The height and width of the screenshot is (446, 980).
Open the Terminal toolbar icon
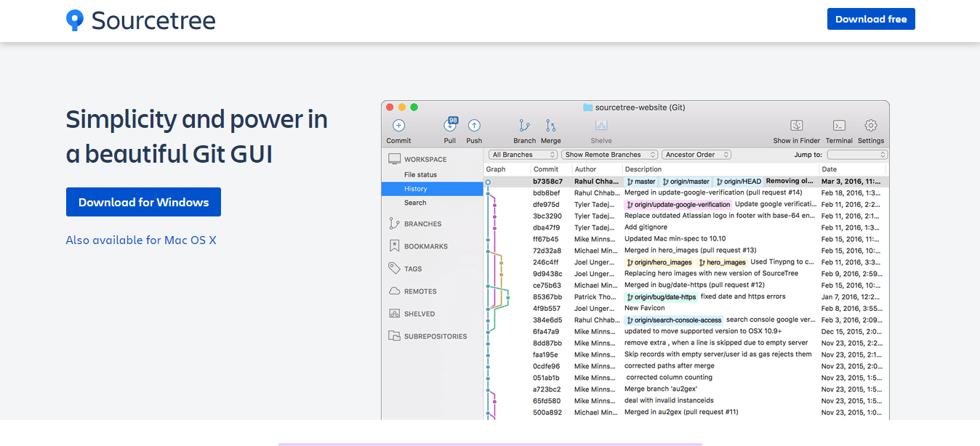coord(839,126)
